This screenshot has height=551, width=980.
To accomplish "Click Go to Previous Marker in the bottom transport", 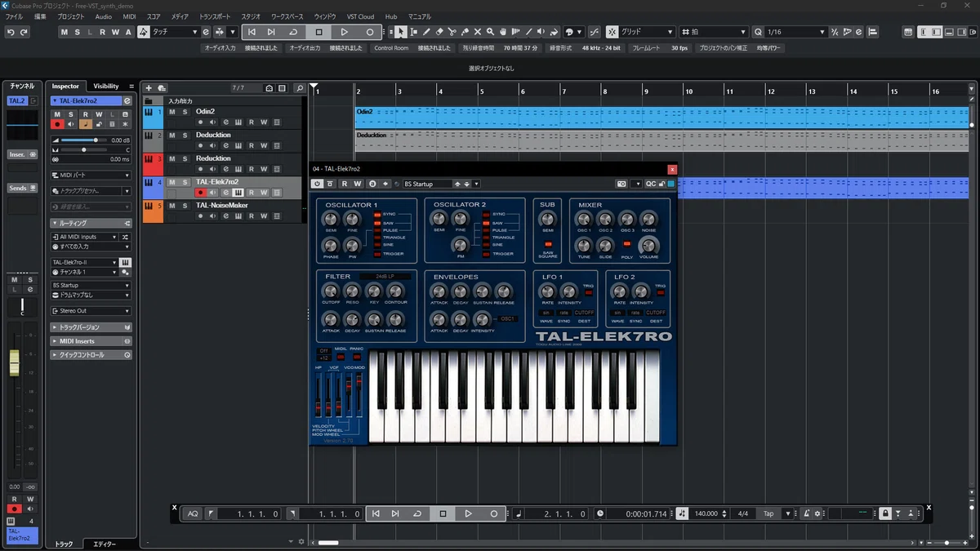I will (376, 513).
